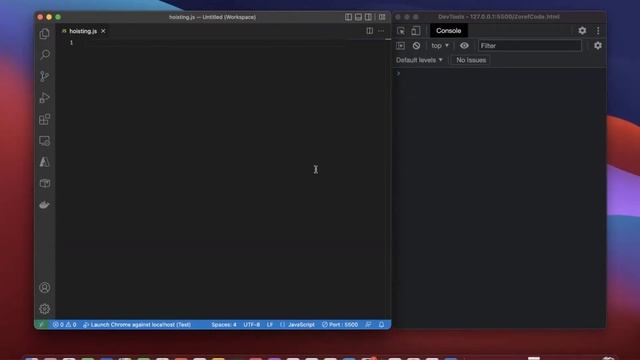Change indentation via Spaces: 4
The image size is (640, 360).
[x=224, y=325]
